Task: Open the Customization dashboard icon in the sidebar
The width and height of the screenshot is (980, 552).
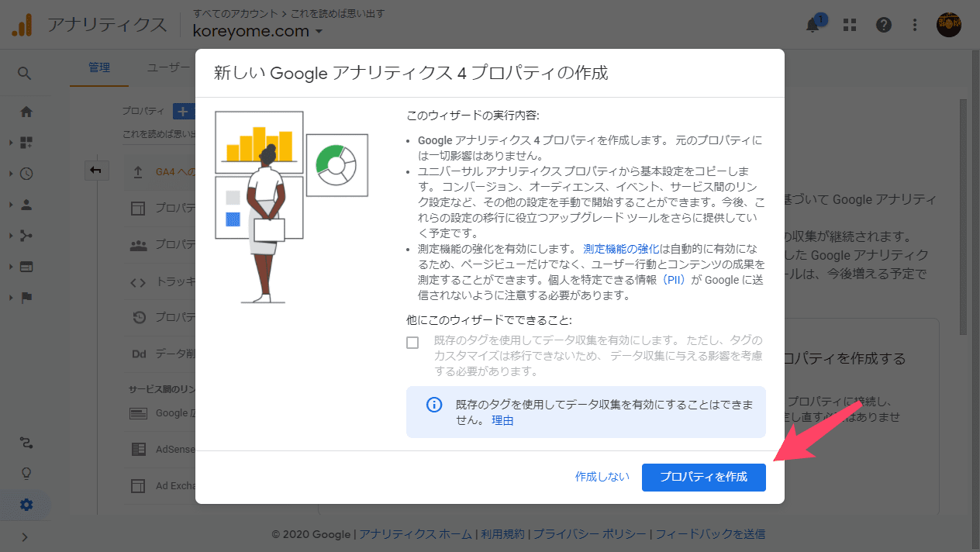Action: [x=26, y=143]
